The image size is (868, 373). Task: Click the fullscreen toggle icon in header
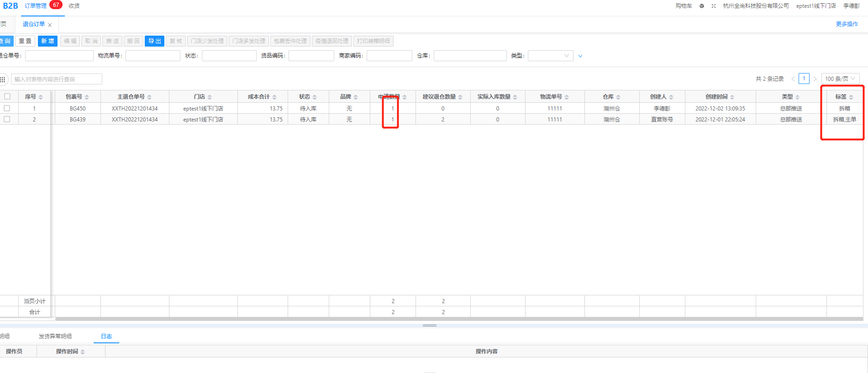pos(714,6)
